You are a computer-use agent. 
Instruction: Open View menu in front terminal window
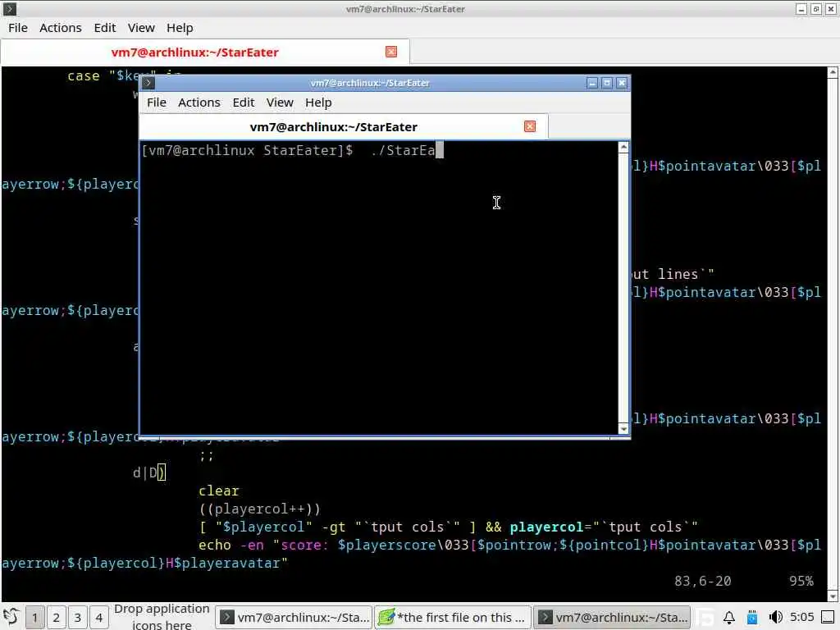pos(280,103)
